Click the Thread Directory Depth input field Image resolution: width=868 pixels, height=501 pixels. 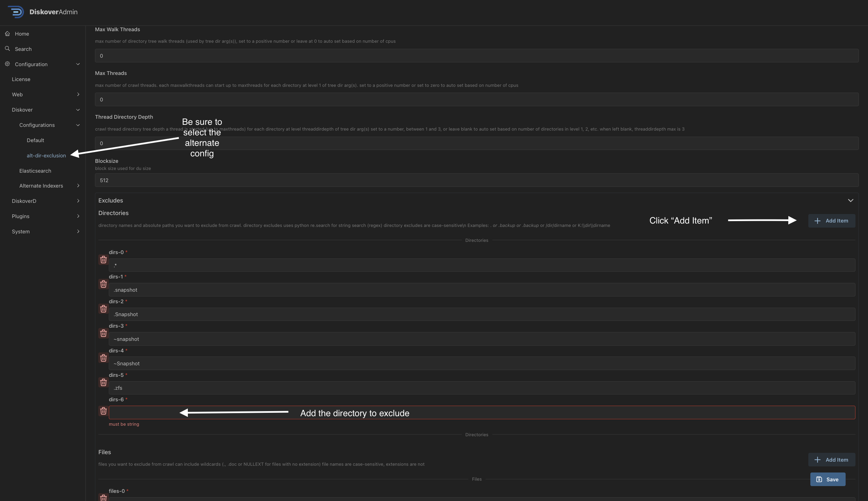tap(477, 143)
